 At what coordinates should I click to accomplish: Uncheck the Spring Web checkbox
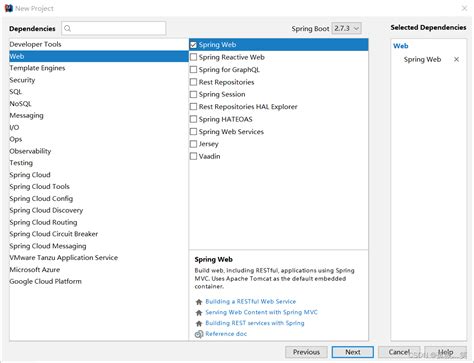193,45
